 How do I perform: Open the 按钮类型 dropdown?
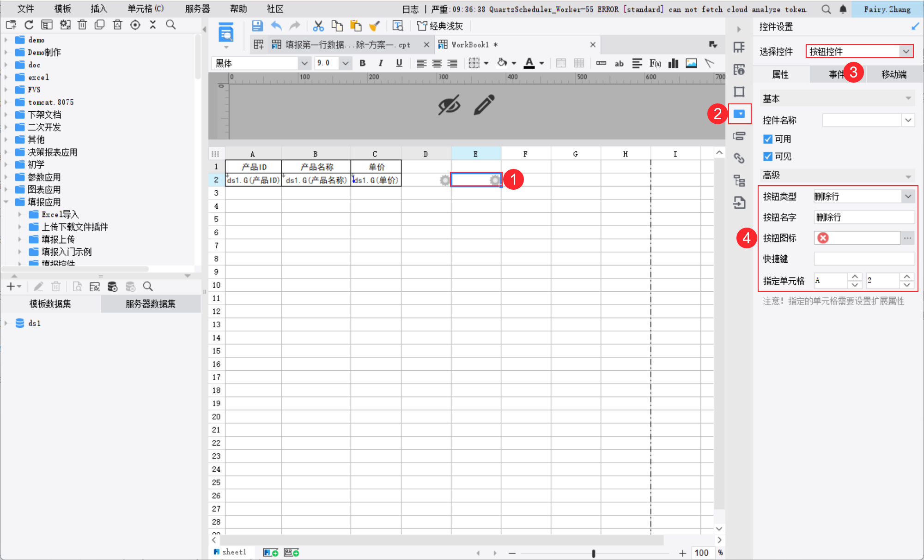pos(908,196)
